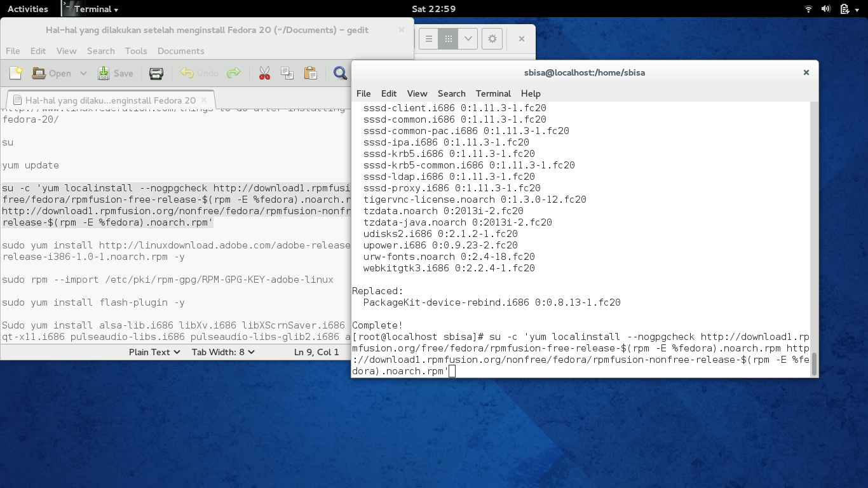868x488 pixels.
Task: Open view options dropdown in the background window
Action: (x=468, y=39)
